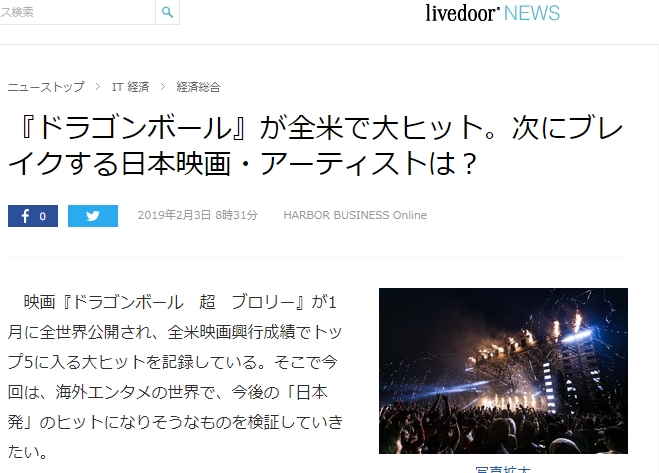Click the ドラゴンボール article headline

pyautogui.click(x=315, y=145)
